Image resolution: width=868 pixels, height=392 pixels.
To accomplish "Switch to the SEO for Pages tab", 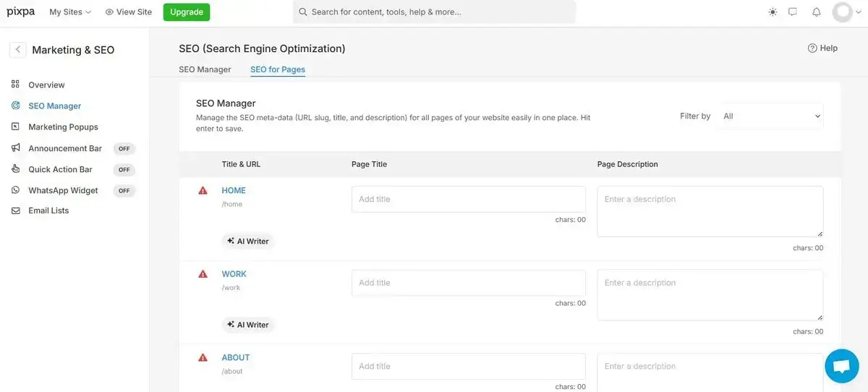I will [278, 69].
